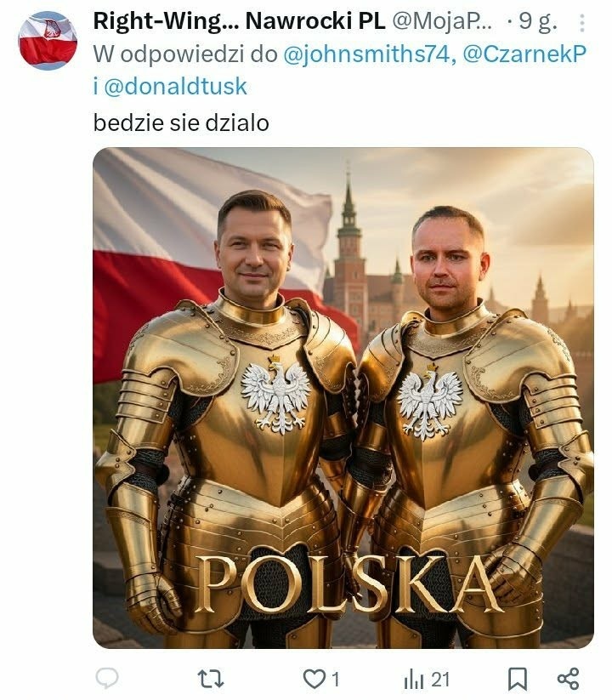Screen dimensions: 612x700
Task: Bookmark this tweet
Action: coord(518,680)
